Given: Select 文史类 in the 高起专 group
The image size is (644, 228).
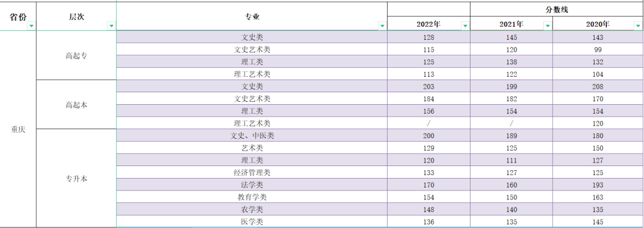Looking at the screenshot, I should click(x=252, y=38).
